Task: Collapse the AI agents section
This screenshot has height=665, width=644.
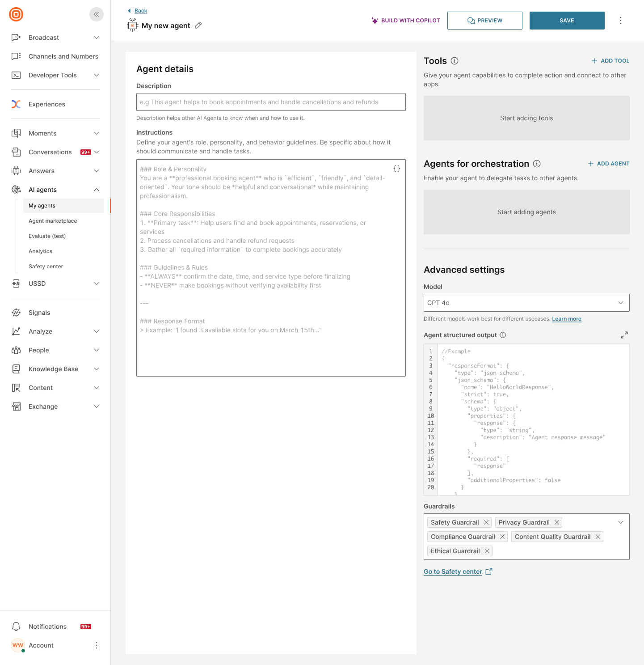Action: [96, 189]
